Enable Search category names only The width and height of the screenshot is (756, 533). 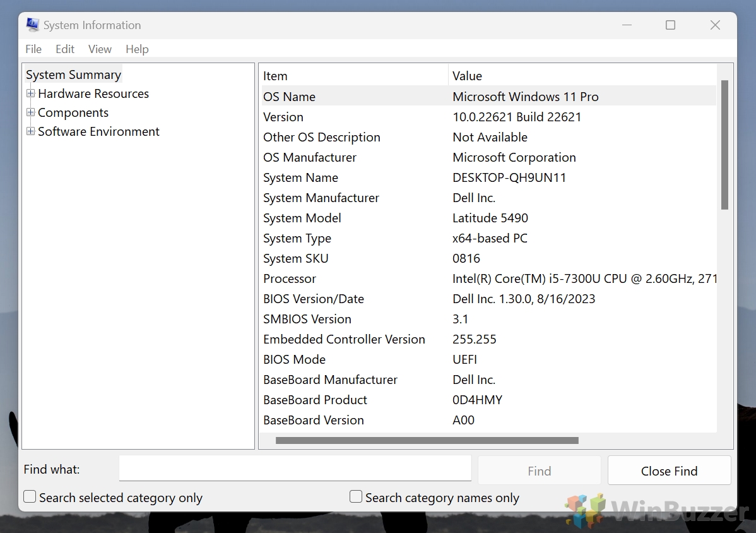[356, 496]
